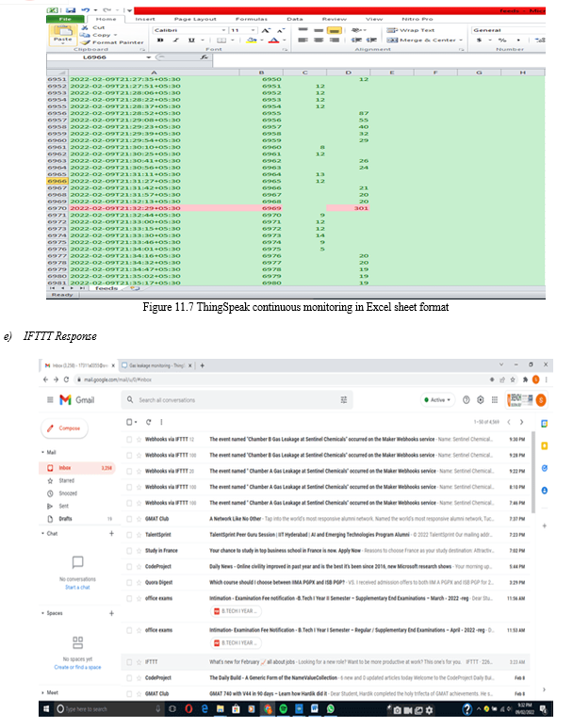The height and width of the screenshot is (728, 573).
Task: Click the highlighted middle align icon
Action: click(335, 30)
